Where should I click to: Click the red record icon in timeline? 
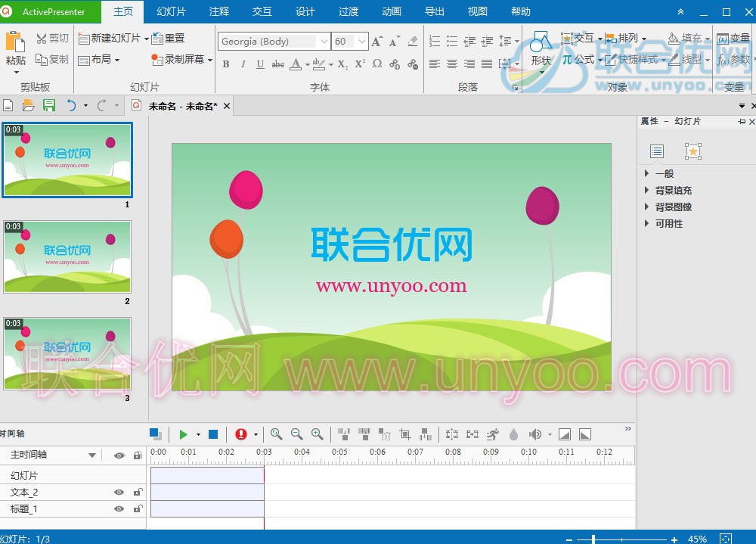[x=241, y=434]
